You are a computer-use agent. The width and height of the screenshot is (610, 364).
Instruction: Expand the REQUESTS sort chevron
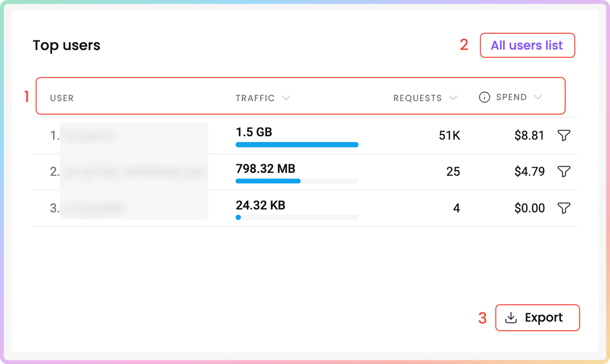tap(453, 98)
